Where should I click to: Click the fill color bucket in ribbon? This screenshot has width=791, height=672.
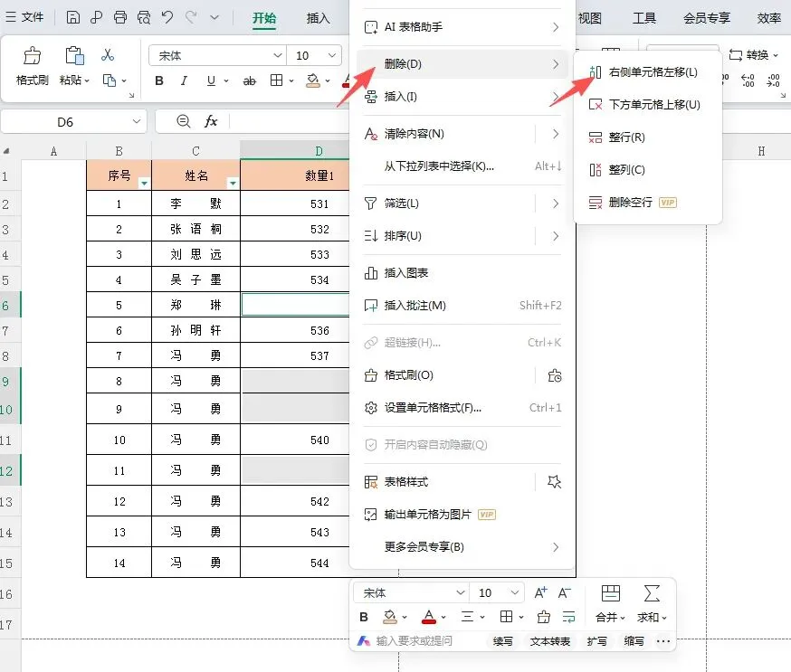click(x=313, y=80)
